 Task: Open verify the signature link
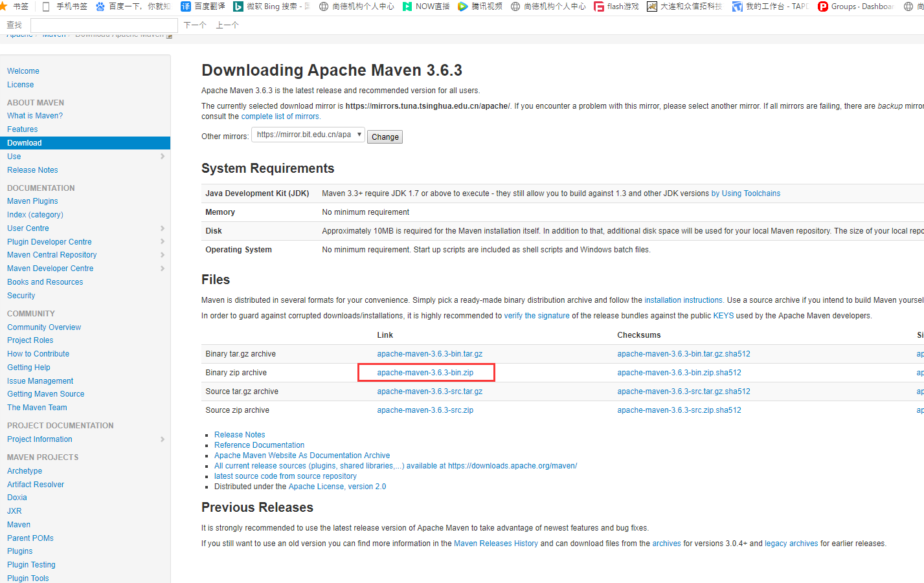537,316
